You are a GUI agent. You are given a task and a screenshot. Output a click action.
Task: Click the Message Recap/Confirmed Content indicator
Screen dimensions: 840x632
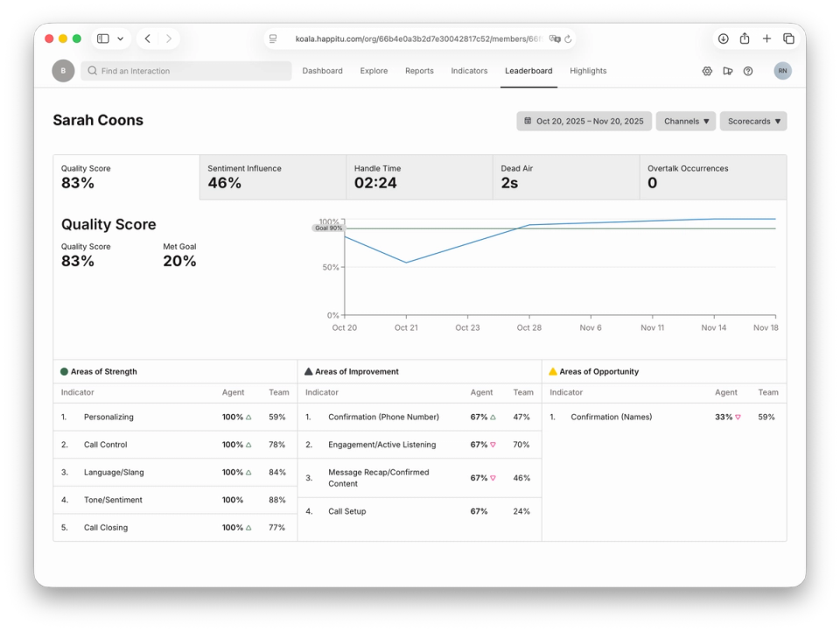click(379, 478)
